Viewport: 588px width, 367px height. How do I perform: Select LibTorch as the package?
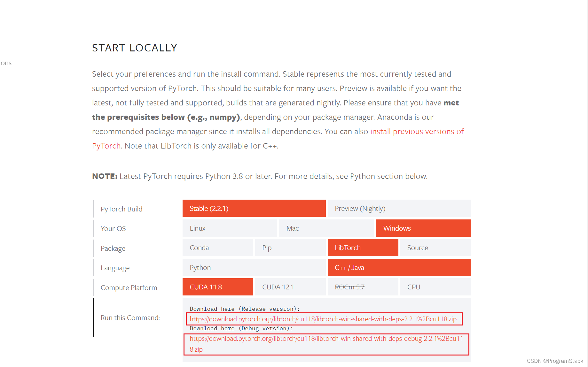click(363, 248)
